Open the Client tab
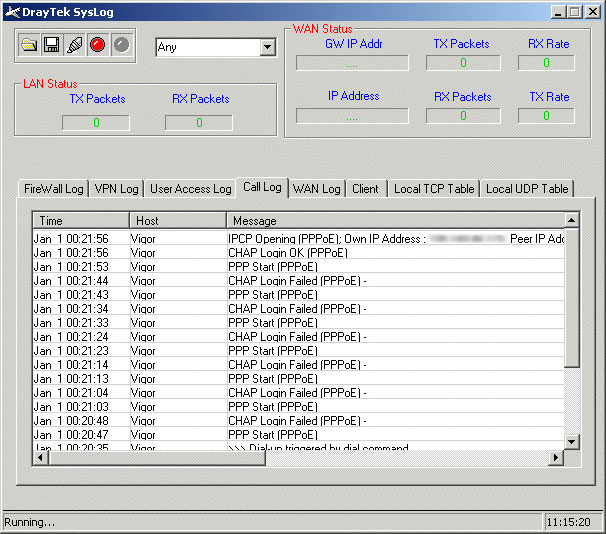 pos(365,189)
